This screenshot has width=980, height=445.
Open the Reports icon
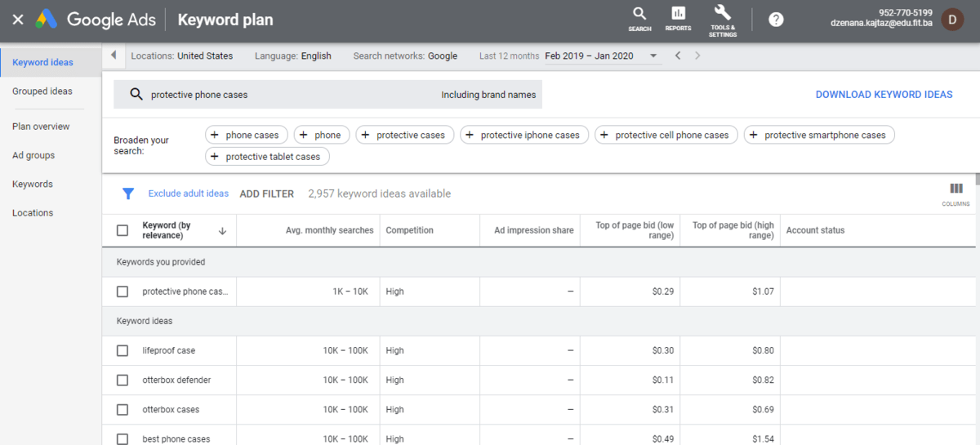click(678, 19)
